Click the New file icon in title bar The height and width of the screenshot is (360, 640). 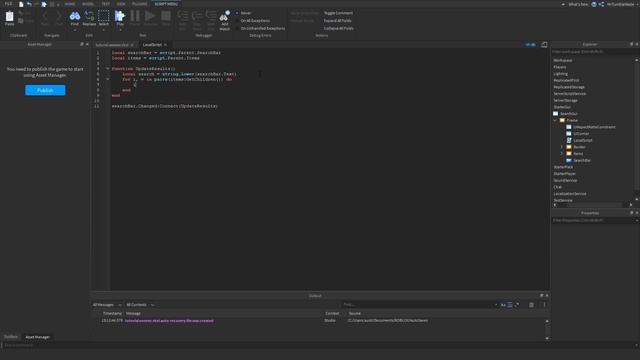coord(21,4)
